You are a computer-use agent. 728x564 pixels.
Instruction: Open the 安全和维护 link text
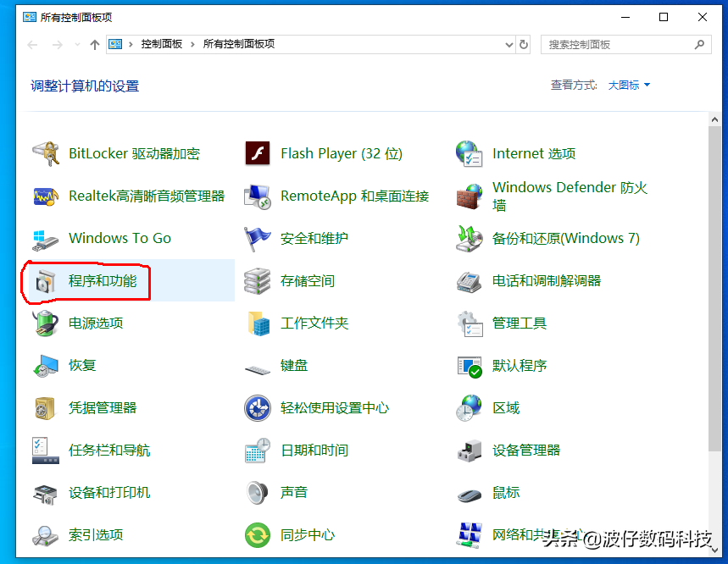[x=314, y=239]
